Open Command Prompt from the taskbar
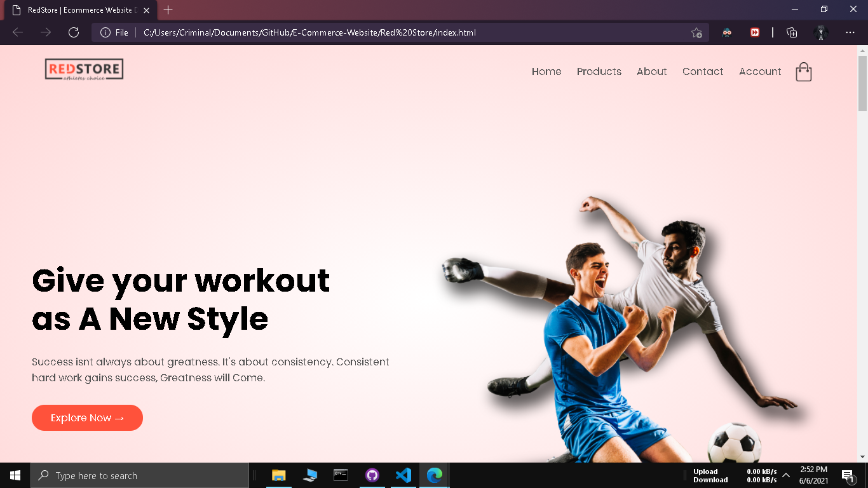The height and width of the screenshot is (488, 868). [x=341, y=475]
